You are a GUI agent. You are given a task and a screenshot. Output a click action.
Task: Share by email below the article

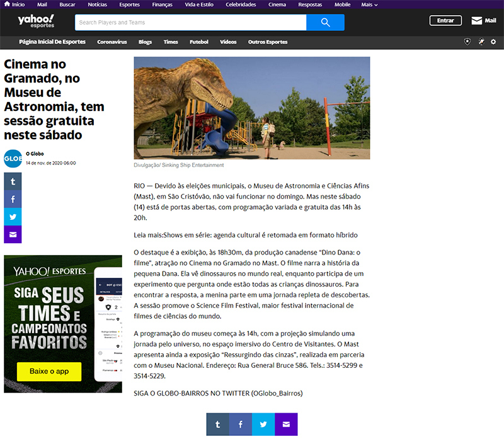coord(286,425)
